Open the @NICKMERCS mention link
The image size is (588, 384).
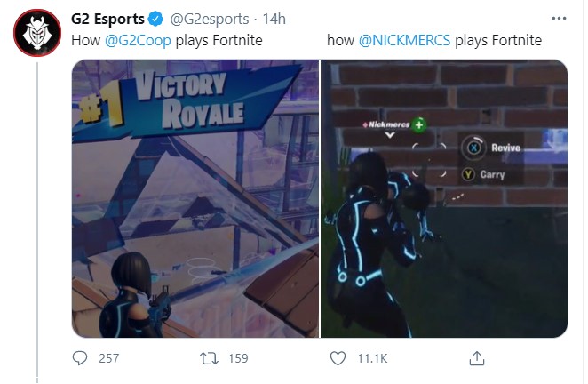tap(404, 40)
